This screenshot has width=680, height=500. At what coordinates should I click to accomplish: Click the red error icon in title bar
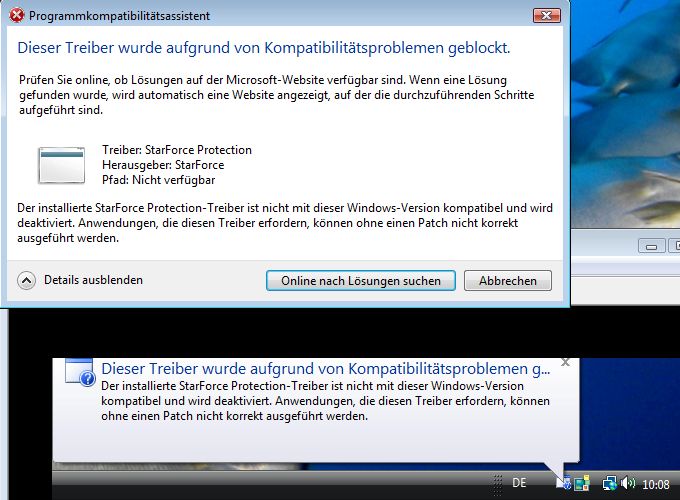pos(16,17)
